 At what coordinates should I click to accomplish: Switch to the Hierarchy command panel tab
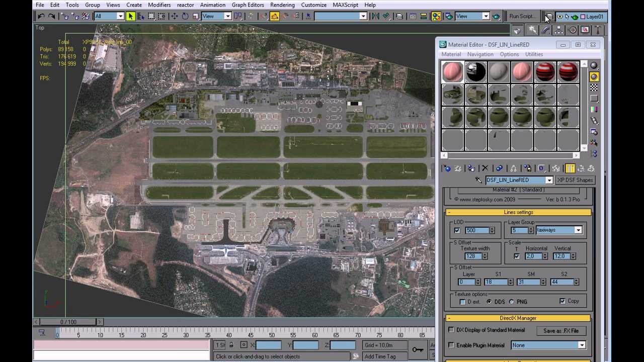(559, 31)
